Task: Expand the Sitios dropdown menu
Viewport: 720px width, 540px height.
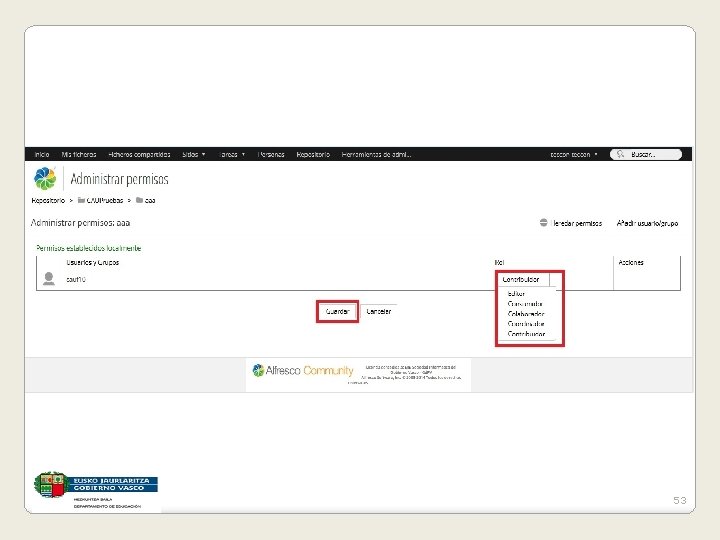Action: pos(193,154)
